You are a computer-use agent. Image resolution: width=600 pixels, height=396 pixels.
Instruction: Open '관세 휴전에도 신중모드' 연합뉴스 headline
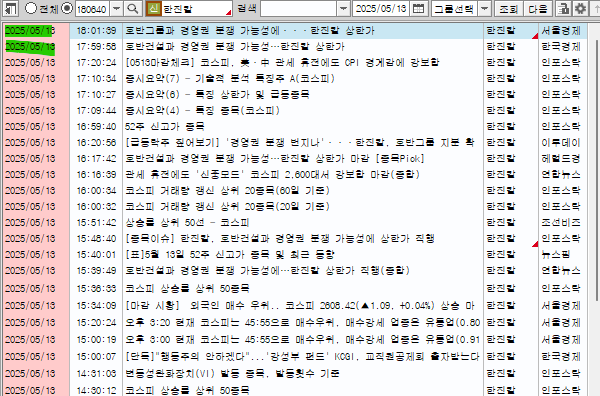(x=272, y=174)
